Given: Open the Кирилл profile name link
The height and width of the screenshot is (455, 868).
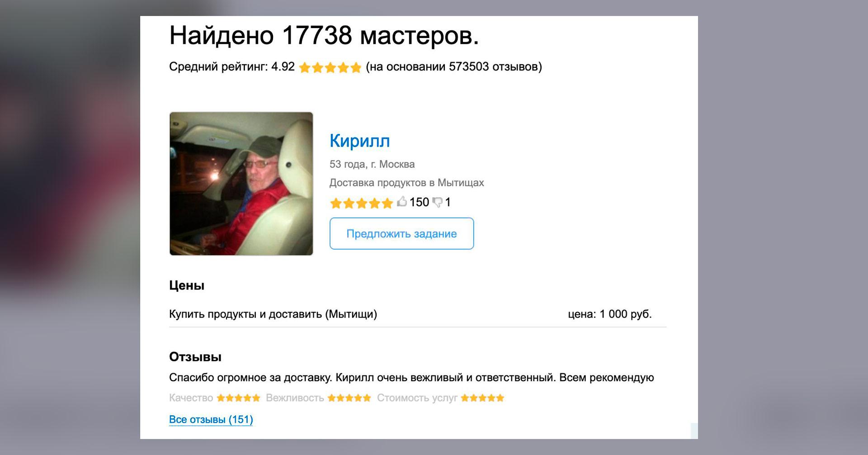Looking at the screenshot, I should click(x=360, y=141).
